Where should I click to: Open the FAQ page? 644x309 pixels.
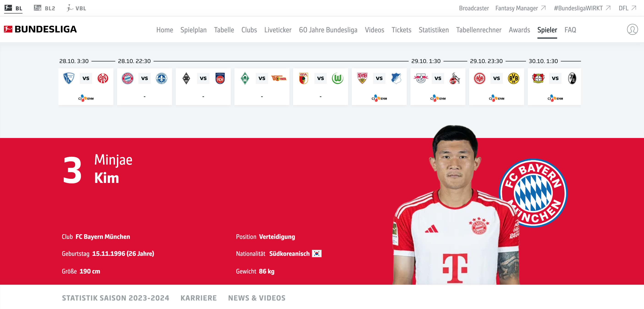(570, 30)
